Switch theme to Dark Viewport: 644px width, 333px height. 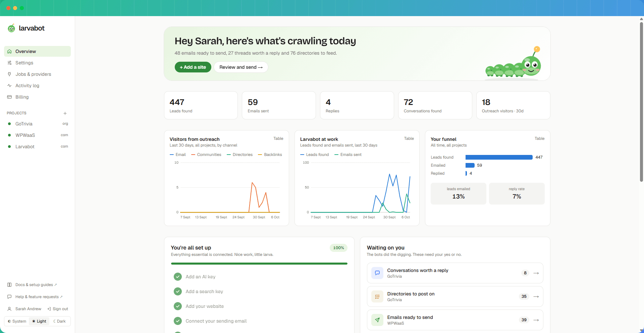pos(59,321)
